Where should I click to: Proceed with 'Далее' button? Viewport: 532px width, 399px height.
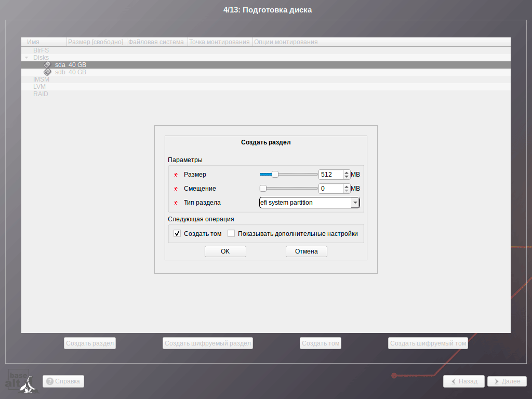507,381
